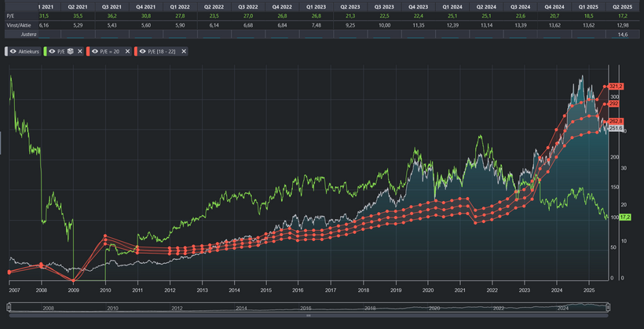Screen dimensions: 644x329
Task: Click the Vinst/Aktie row label
Action: [x=19, y=25]
